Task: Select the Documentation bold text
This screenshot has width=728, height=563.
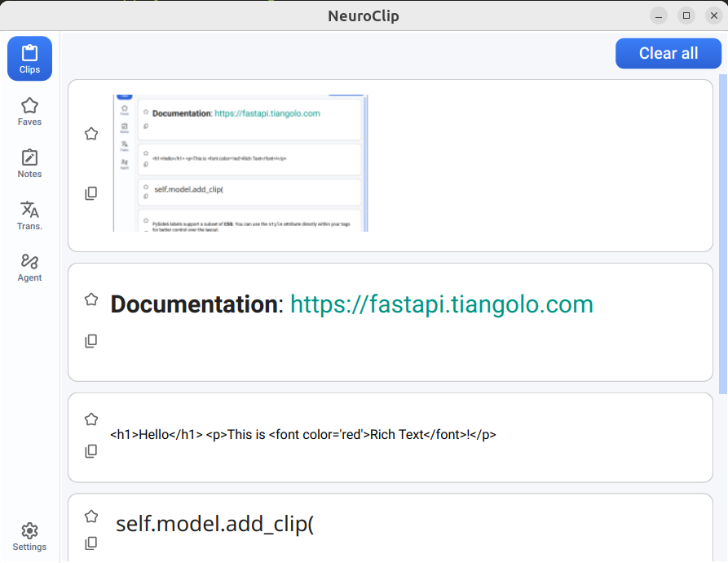Action: [x=194, y=304]
